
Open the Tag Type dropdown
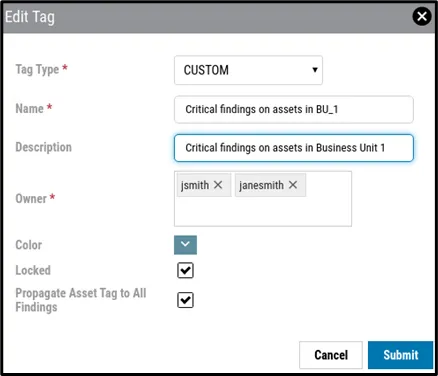(x=248, y=70)
